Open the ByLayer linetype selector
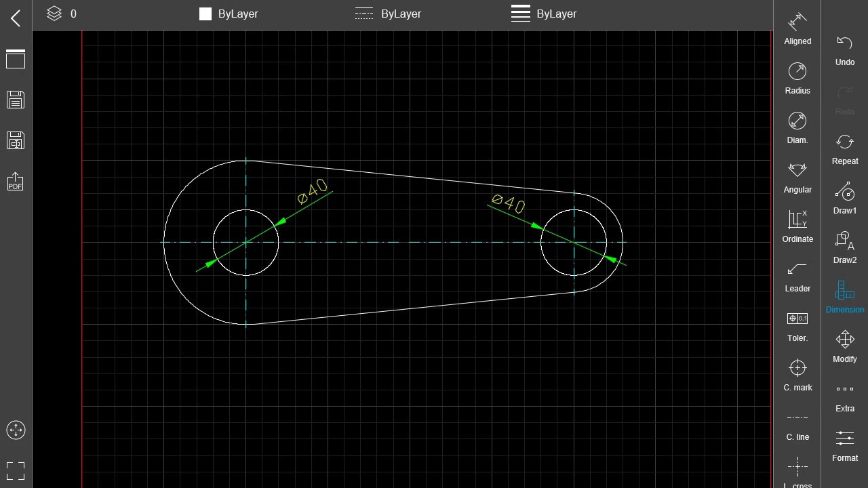Image resolution: width=868 pixels, height=488 pixels. [x=388, y=14]
